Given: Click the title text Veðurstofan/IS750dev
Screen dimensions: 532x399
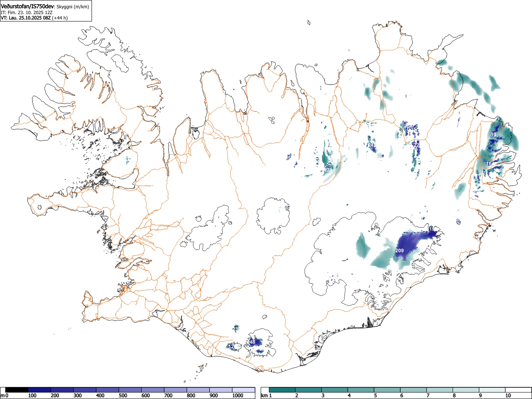Looking at the screenshot, I should point(27,6).
